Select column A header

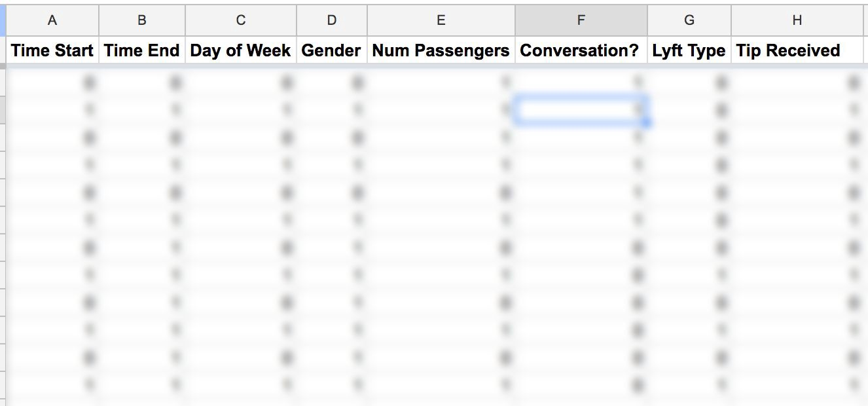[x=52, y=20]
